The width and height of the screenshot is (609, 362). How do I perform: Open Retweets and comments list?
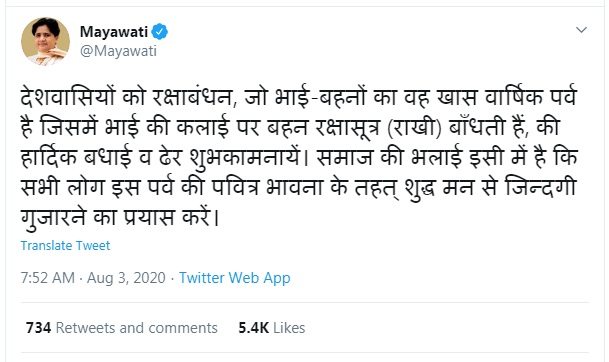(x=137, y=328)
